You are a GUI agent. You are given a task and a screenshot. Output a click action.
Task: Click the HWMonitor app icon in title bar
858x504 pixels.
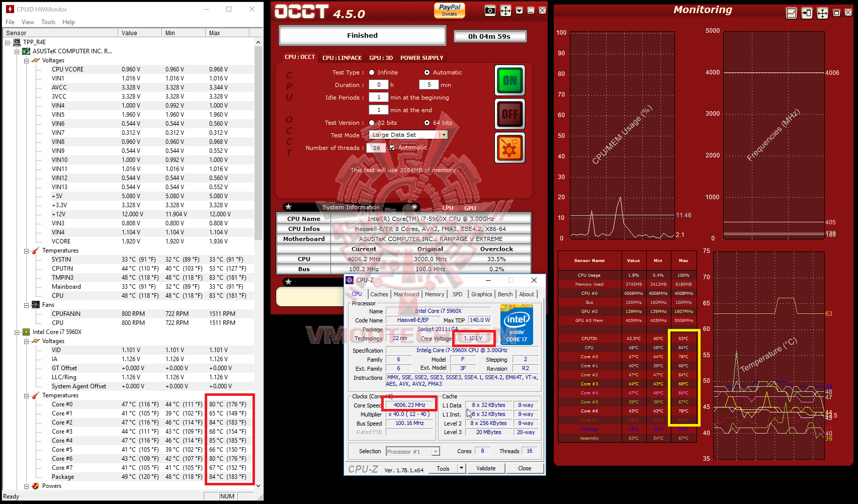[x=10, y=9]
